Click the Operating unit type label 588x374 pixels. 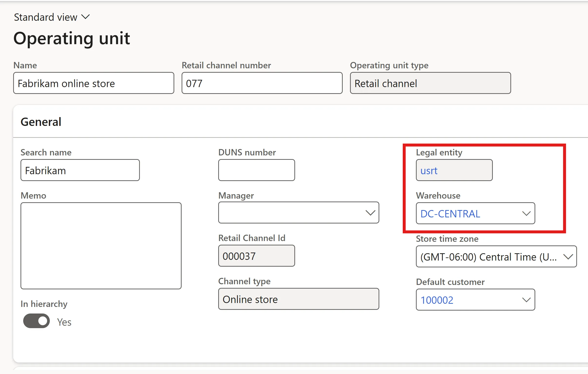389,65
